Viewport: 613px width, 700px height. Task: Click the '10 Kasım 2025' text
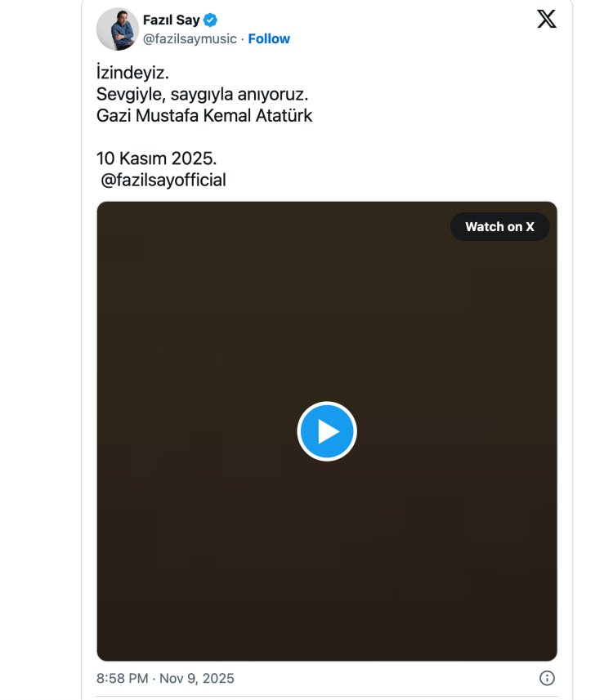click(156, 158)
